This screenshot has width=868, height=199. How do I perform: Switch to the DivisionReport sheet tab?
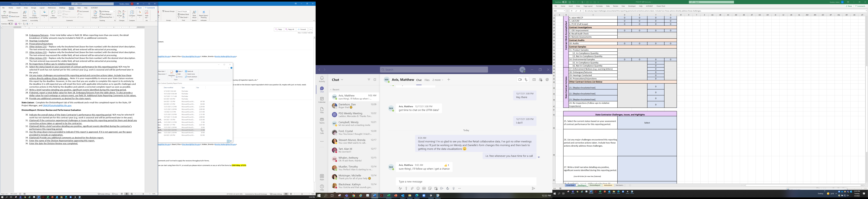coord(595,185)
